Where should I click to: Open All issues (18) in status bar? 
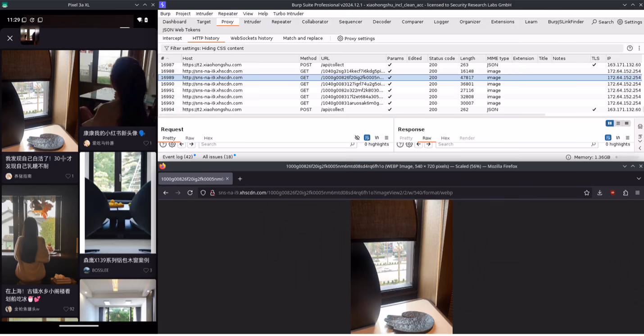pyautogui.click(x=218, y=157)
